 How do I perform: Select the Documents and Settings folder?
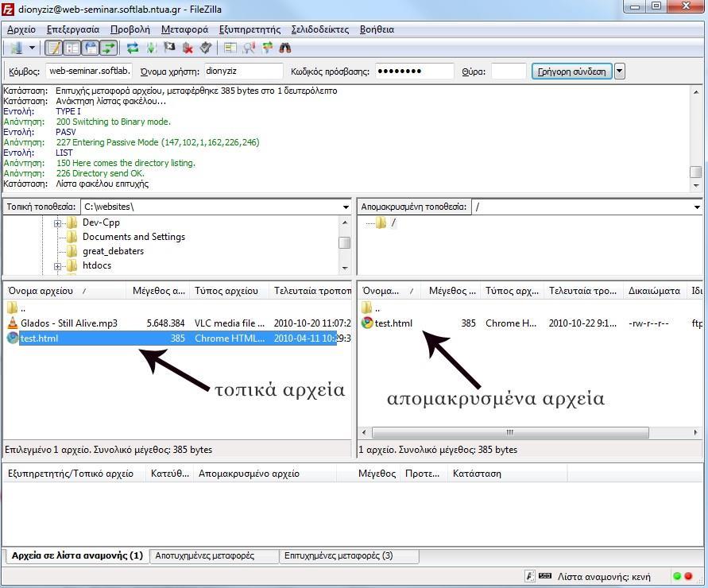click(133, 237)
